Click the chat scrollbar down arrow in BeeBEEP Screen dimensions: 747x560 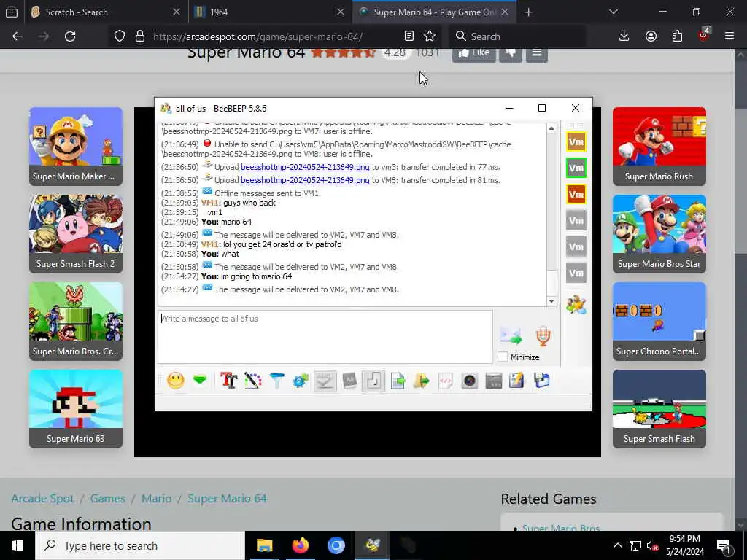551,301
